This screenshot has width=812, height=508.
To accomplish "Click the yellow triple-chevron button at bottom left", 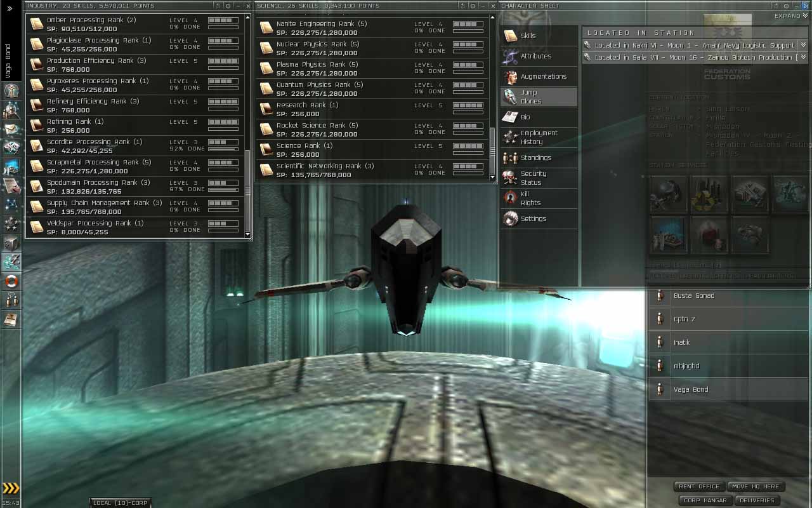I will pos(11,488).
